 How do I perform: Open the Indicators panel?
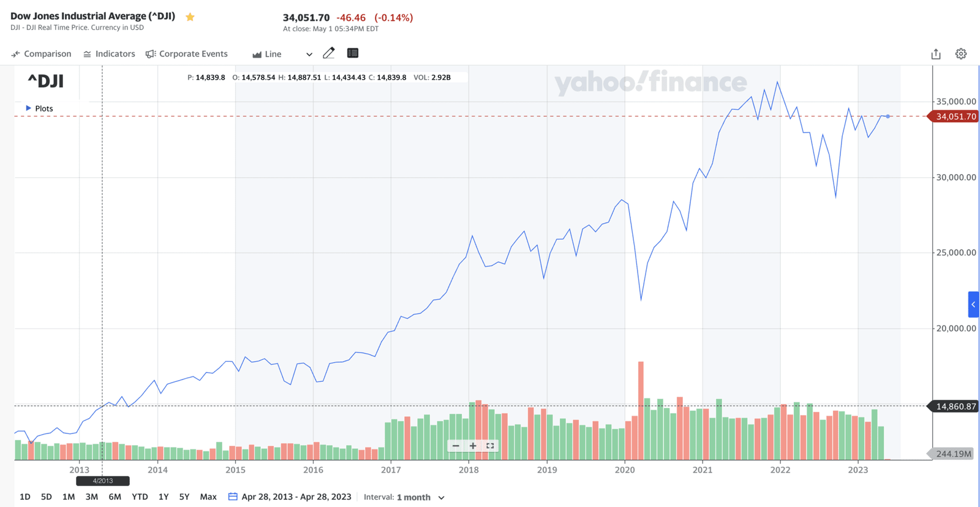[x=108, y=53]
